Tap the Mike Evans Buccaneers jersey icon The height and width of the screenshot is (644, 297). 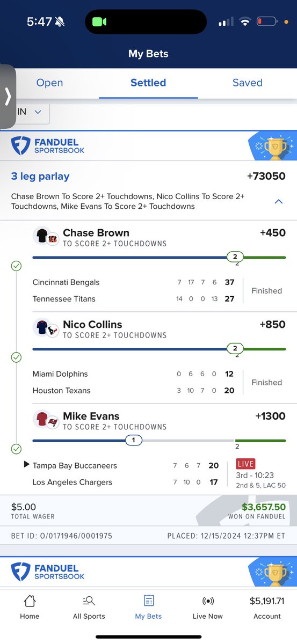tap(46, 420)
